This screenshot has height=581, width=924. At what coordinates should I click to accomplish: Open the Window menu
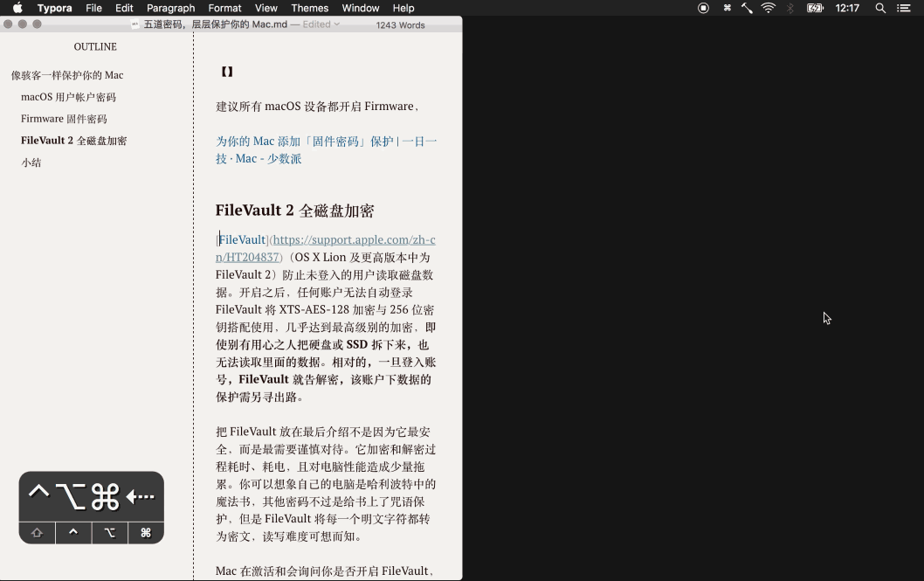tap(360, 8)
